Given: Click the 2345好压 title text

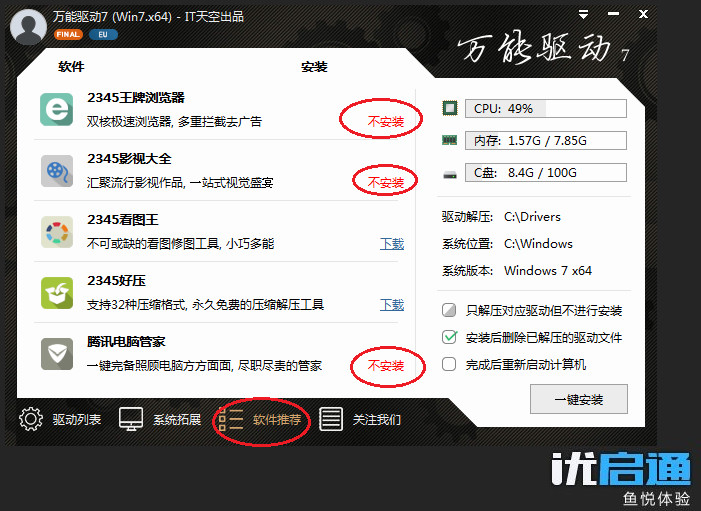Looking at the screenshot, I should [116, 281].
